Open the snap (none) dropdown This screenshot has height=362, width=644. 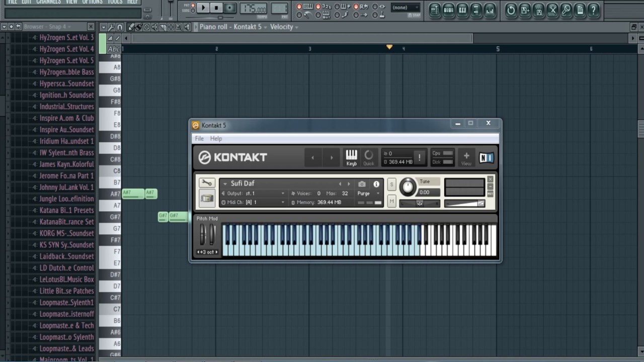[406, 8]
